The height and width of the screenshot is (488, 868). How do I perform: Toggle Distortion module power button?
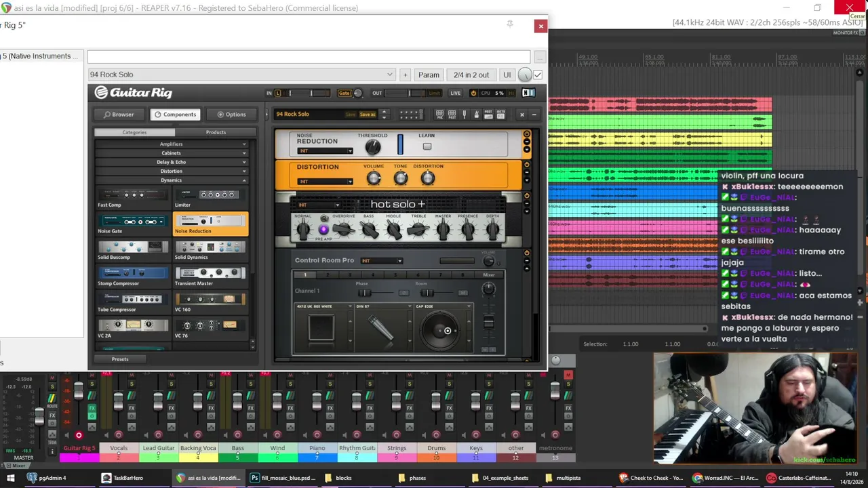click(526, 165)
